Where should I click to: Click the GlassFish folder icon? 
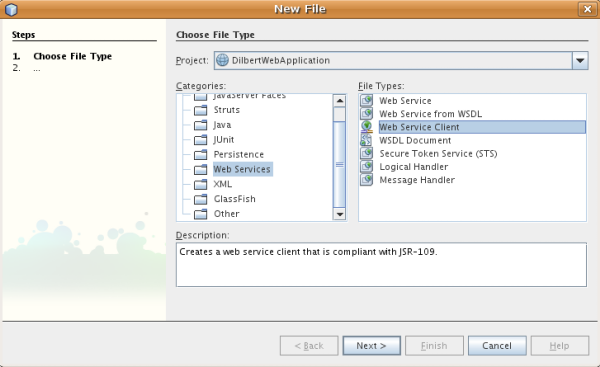(x=201, y=199)
